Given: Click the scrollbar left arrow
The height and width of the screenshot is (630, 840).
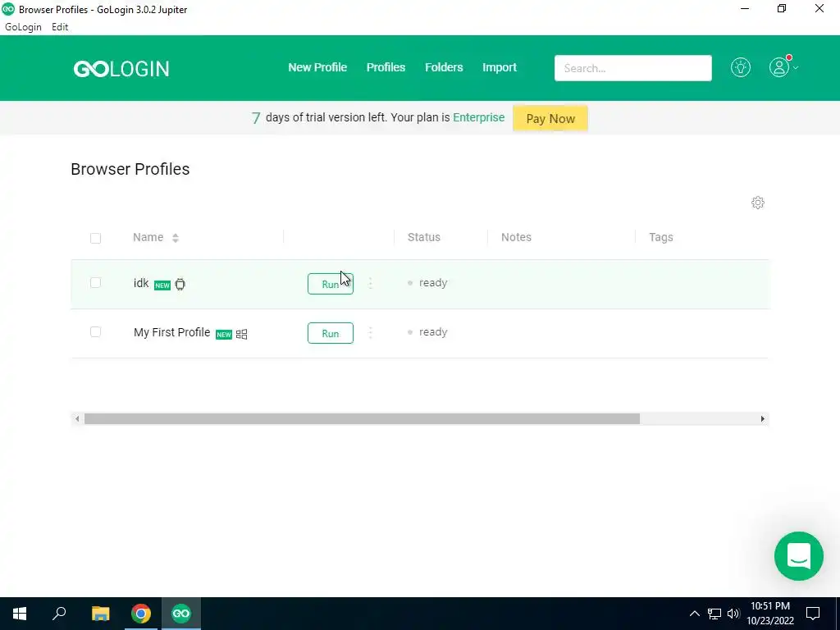Looking at the screenshot, I should point(77,419).
